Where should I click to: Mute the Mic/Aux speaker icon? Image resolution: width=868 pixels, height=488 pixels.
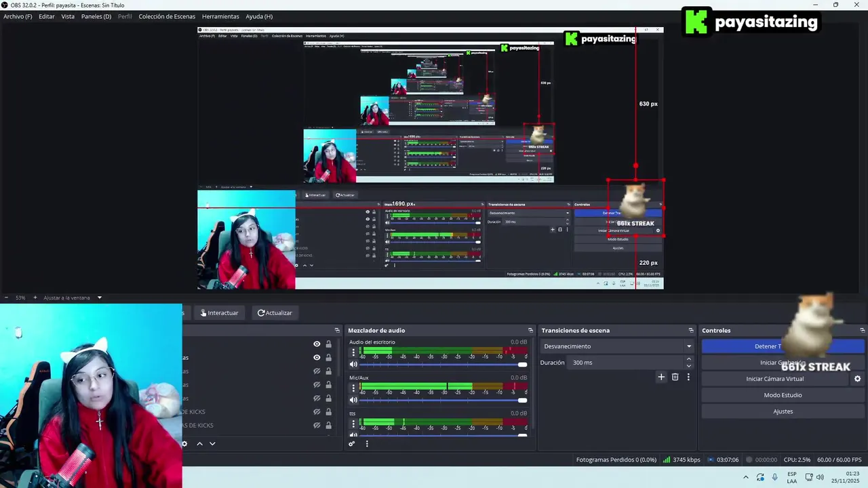pos(353,400)
